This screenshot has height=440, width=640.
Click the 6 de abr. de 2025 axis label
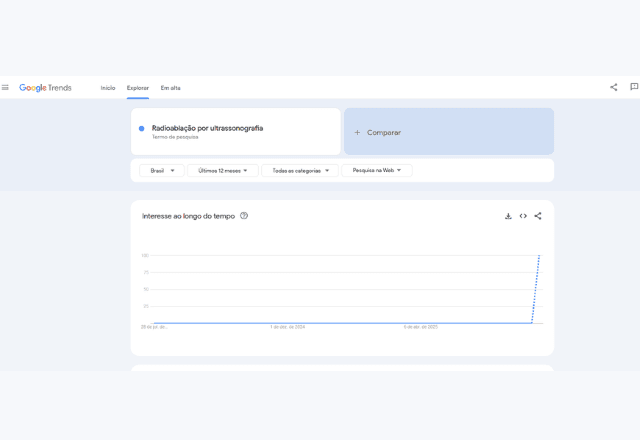(x=421, y=327)
